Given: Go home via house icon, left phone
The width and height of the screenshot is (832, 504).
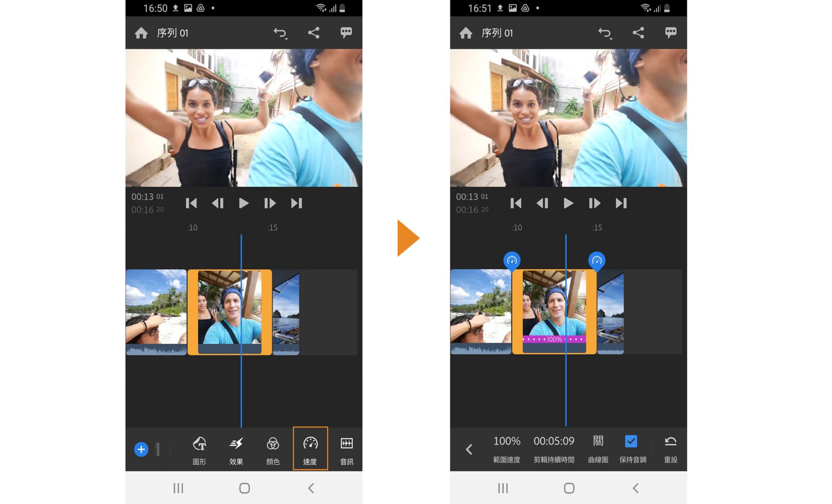Looking at the screenshot, I should point(141,33).
